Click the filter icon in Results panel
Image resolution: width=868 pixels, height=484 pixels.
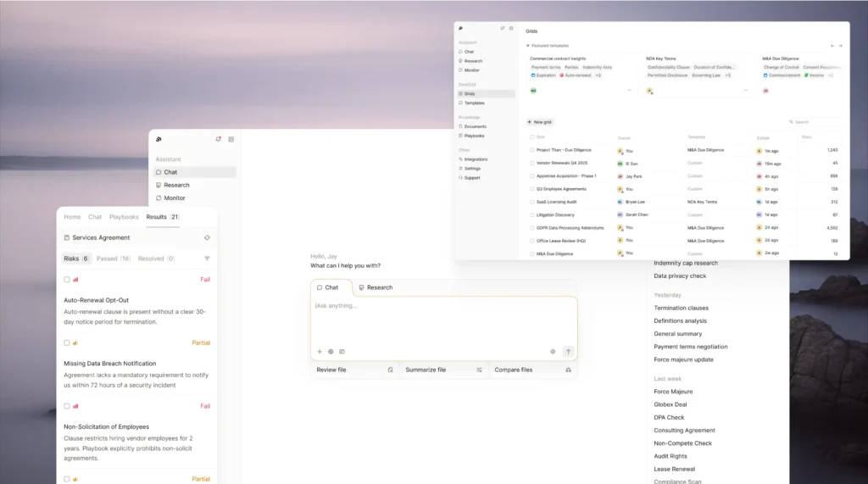click(x=207, y=259)
